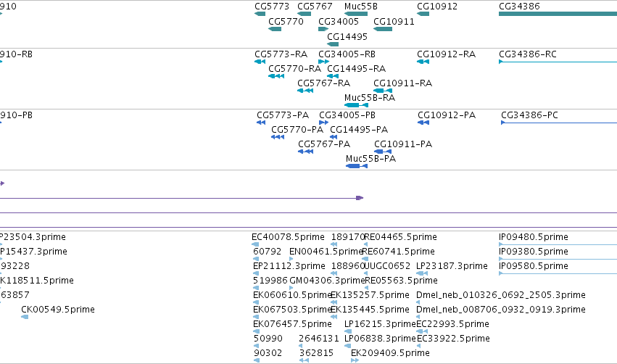The image size is (617, 364).
Task: Select protein CG14495-PA label
Action: click(359, 130)
